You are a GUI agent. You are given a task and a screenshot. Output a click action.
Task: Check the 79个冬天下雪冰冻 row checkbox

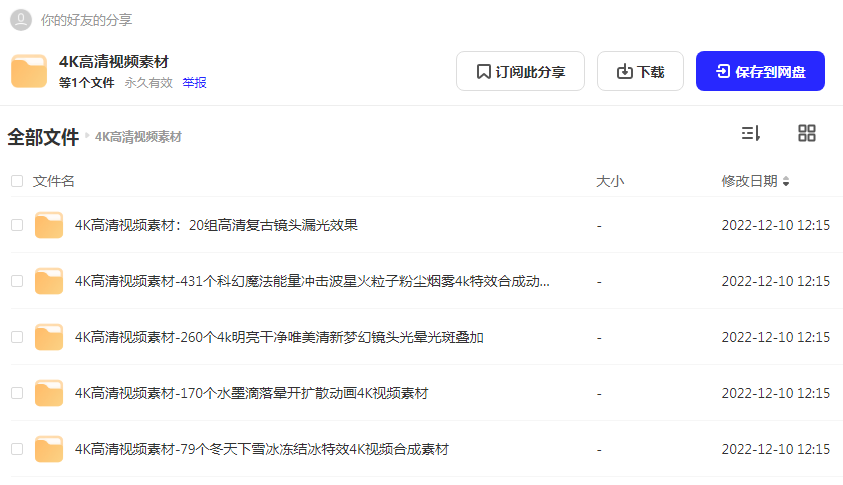(x=17, y=448)
